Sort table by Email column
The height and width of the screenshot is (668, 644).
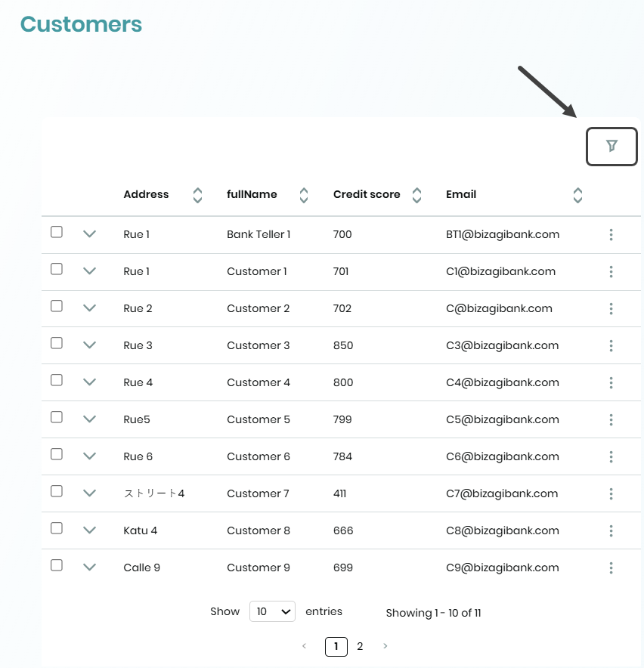(x=577, y=195)
